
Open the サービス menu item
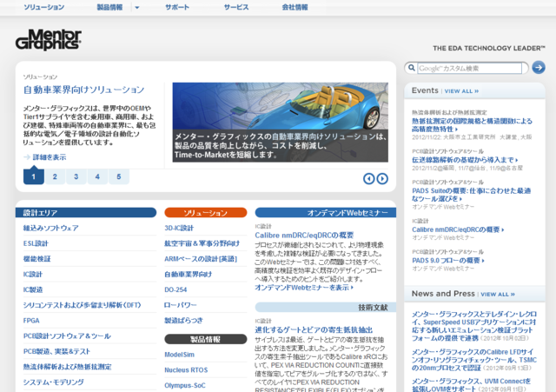coord(236,7)
